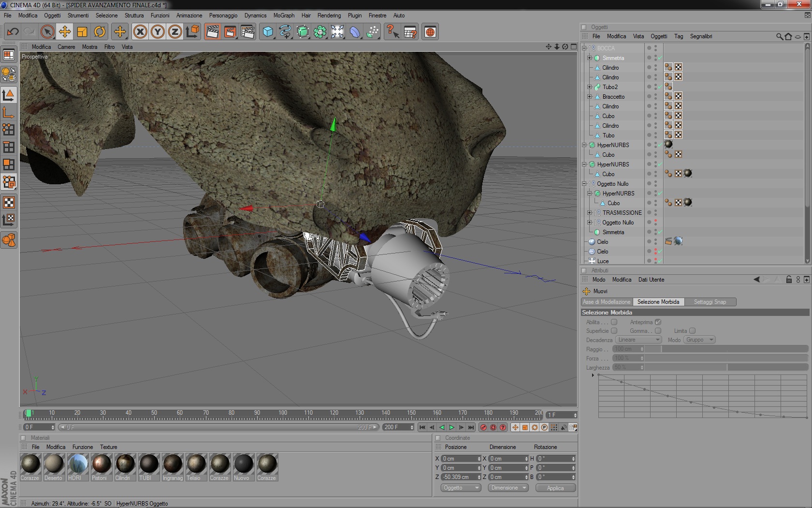Add a Cube primitive object
Image resolution: width=812 pixels, height=508 pixels.
click(x=268, y=32)
